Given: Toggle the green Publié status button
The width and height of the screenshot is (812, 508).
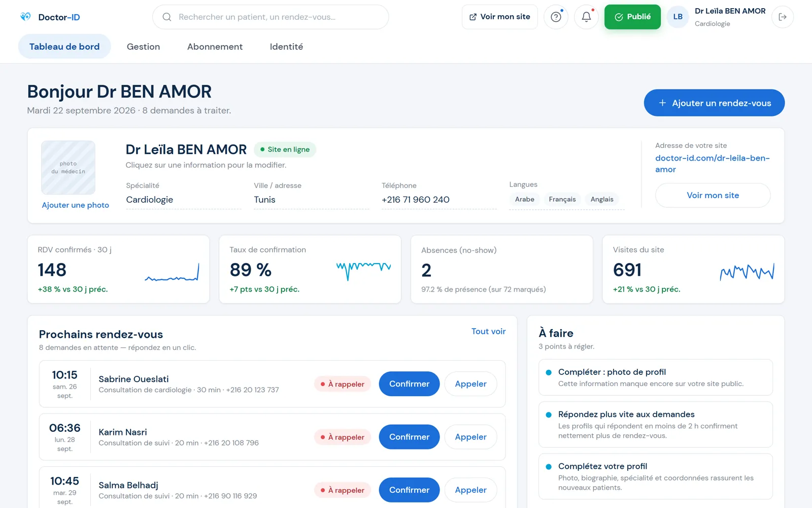Looking at the screenshot, I should pyautogui.click(x=632, y=17).
